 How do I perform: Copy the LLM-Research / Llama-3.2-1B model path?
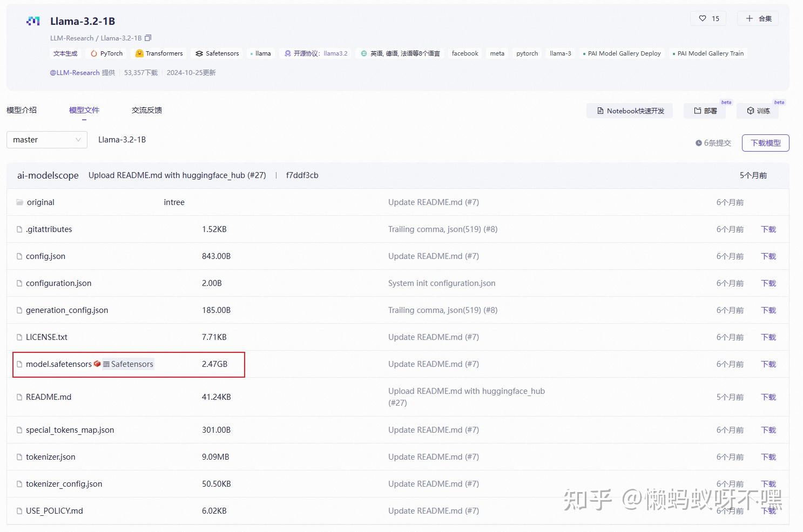[148, 38]
